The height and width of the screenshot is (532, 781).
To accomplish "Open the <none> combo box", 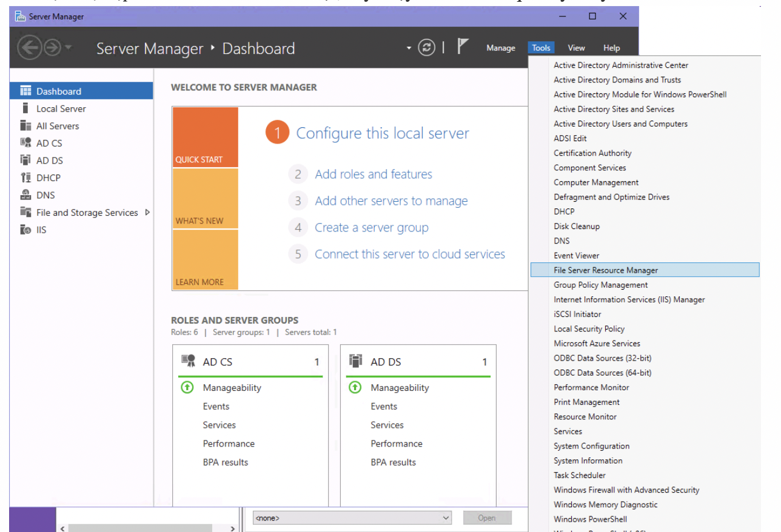I will [x=352, y=518].
